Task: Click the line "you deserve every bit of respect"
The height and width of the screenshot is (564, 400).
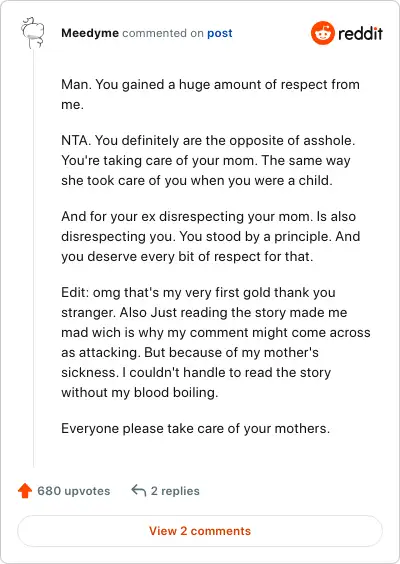Action: [187, 257]
